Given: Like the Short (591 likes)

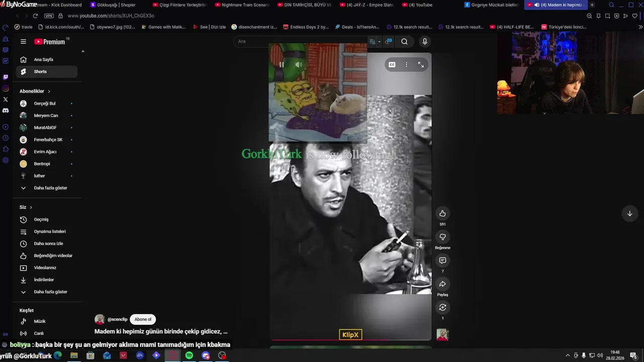Looking at the screenshot, I should pos(442,213).
